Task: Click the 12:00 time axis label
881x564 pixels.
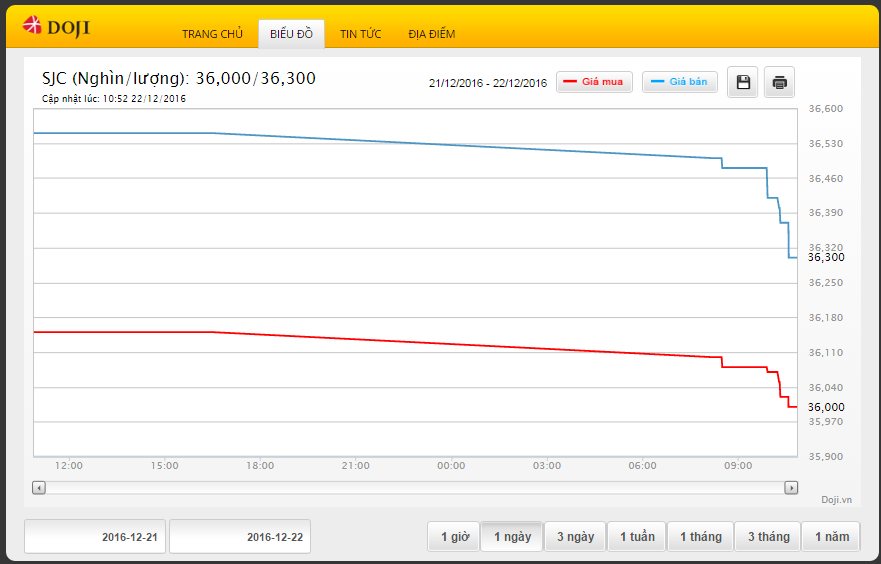Action: pyautogui.click(x=69, y=466)
